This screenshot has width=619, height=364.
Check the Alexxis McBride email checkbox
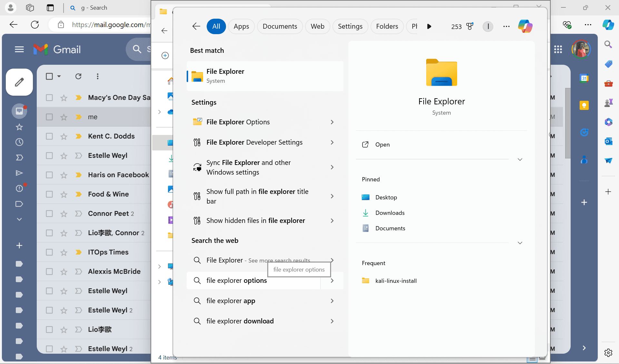tap(49, 272)
